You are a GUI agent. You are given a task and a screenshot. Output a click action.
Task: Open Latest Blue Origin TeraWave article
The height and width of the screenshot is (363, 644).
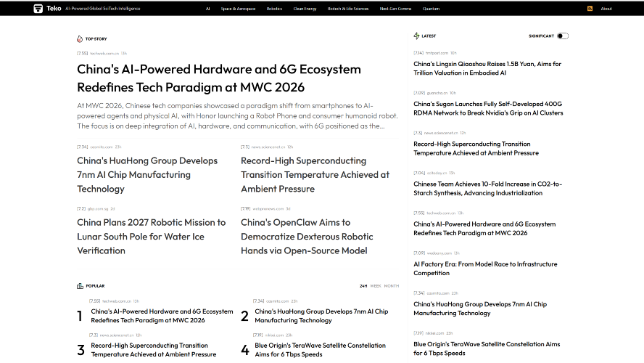pos(487,348)
